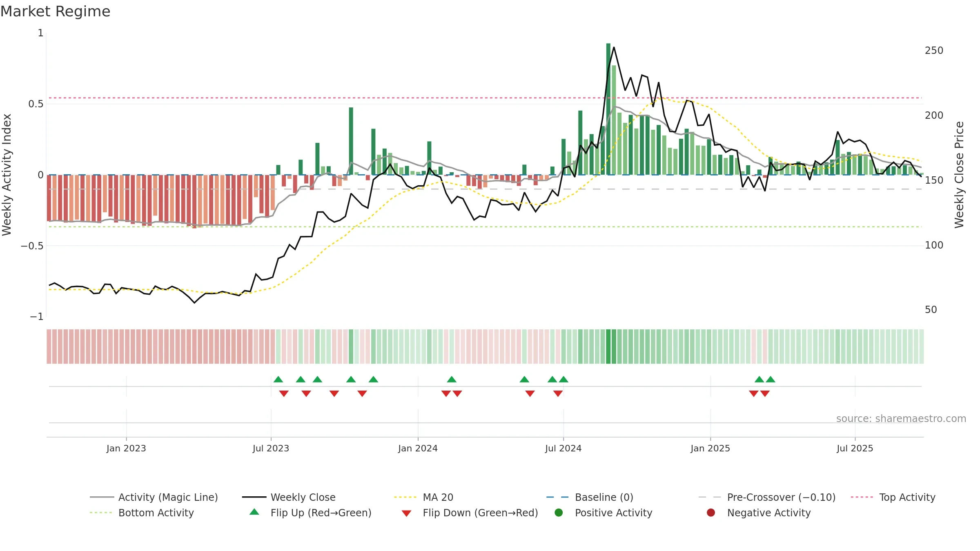Click the Top Activity pink dotted legend marker
The width and height of the screenshot is (980, 551).
coord(862,497)
